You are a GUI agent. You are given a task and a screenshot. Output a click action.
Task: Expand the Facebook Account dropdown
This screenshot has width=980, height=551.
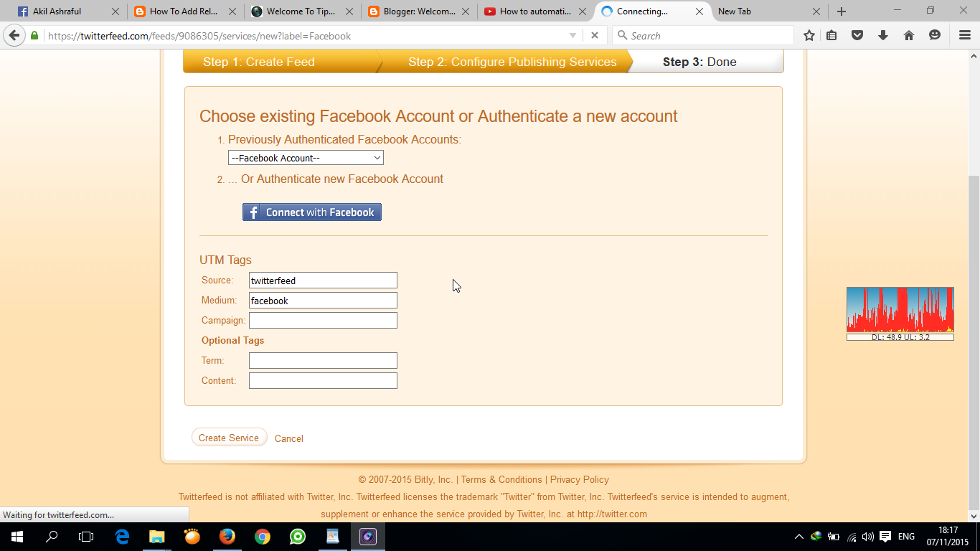point(306,158)
